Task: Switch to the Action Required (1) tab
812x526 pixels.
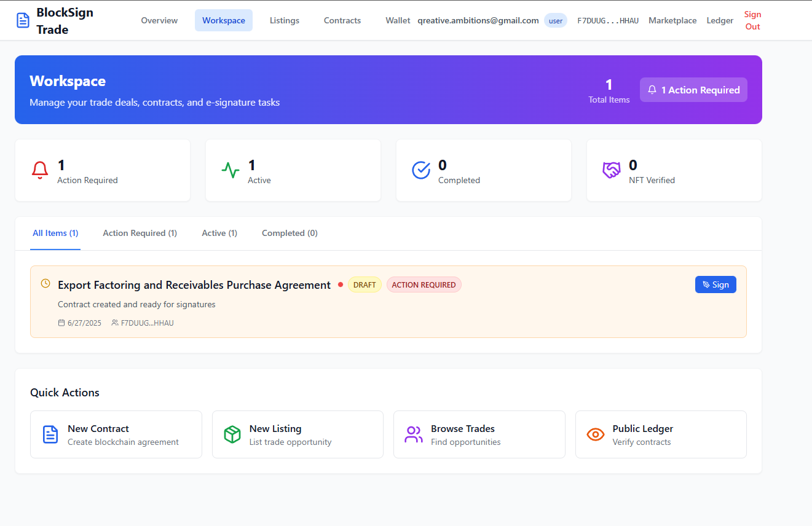Action: tap(140, 233)
